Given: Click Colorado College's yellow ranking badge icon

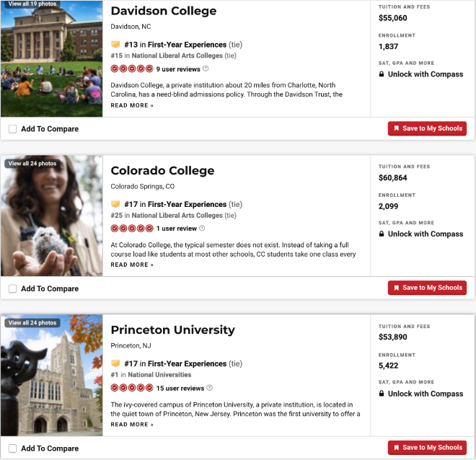Looking at the screenshot, I should [x=115, y=205].
